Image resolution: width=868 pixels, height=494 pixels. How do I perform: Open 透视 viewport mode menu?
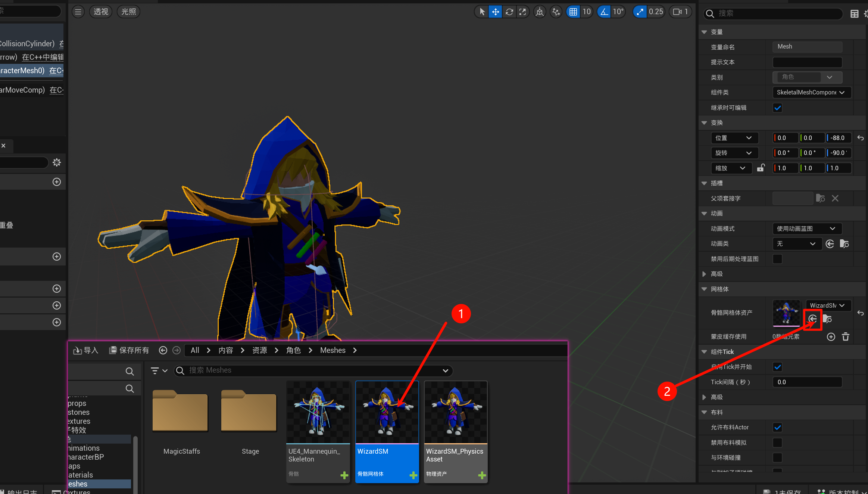coord(101,12)
